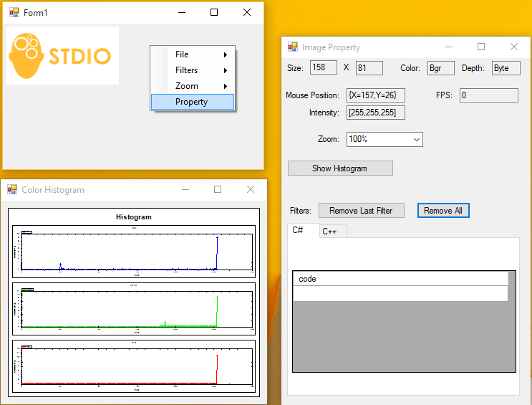Click the Intensity field showing [255,255,255]
This screenshot has height=405, width=532.
click(x=376, y=113)
